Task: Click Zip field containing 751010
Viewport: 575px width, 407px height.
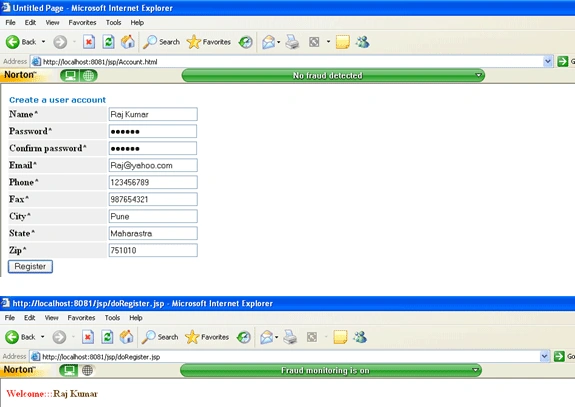Action: tap(153, 250)
